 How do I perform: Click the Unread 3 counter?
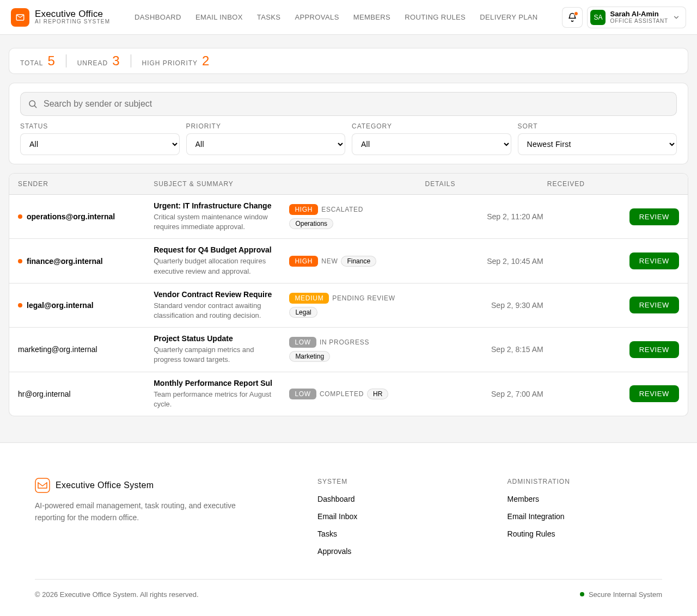(x=99, y=61)
